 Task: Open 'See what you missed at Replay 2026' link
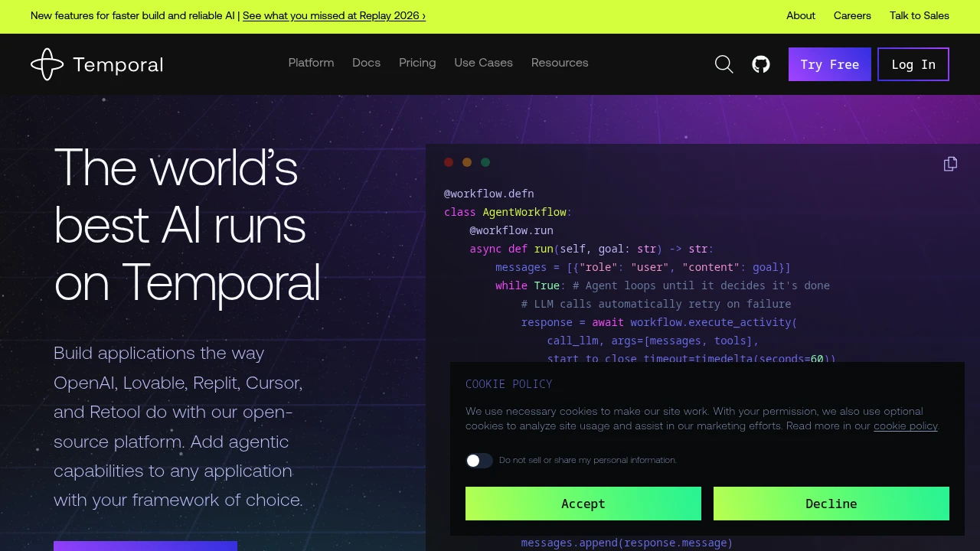pyautogui.click(x=334, y=15)
